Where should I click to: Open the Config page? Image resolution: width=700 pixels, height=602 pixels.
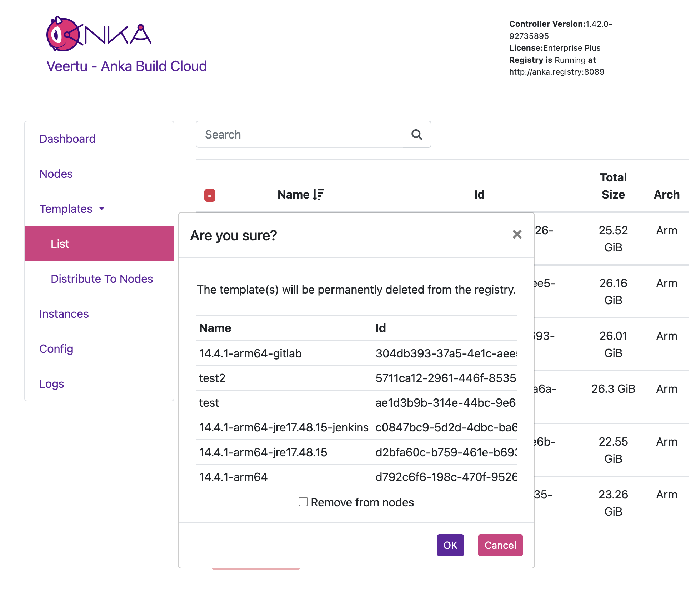coord(56,349)
